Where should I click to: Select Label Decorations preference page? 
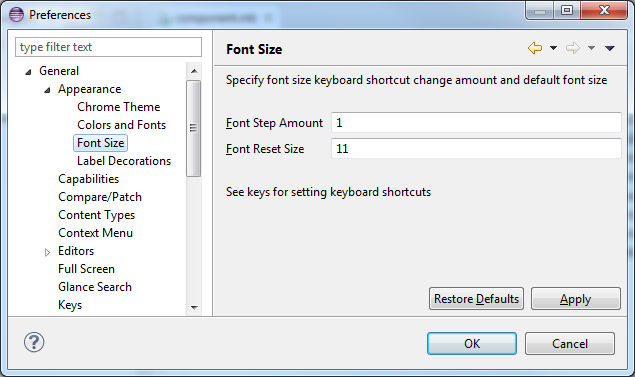click(x=124, y=161)
